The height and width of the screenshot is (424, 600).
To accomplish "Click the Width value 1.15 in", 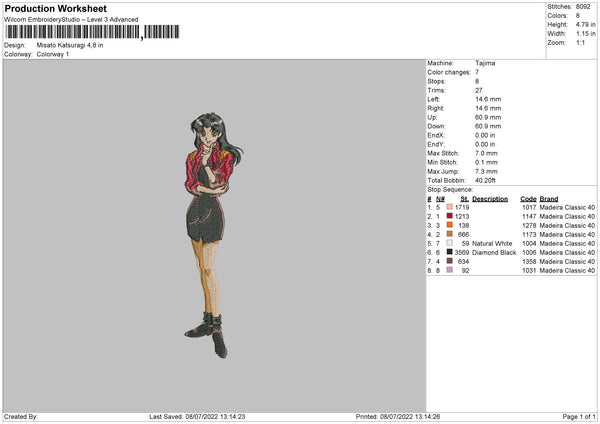I will 585,34.
